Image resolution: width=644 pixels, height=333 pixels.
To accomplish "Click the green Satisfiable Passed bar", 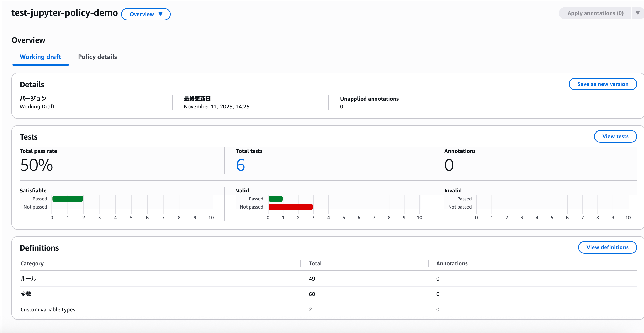I will (x=68, y=199).
